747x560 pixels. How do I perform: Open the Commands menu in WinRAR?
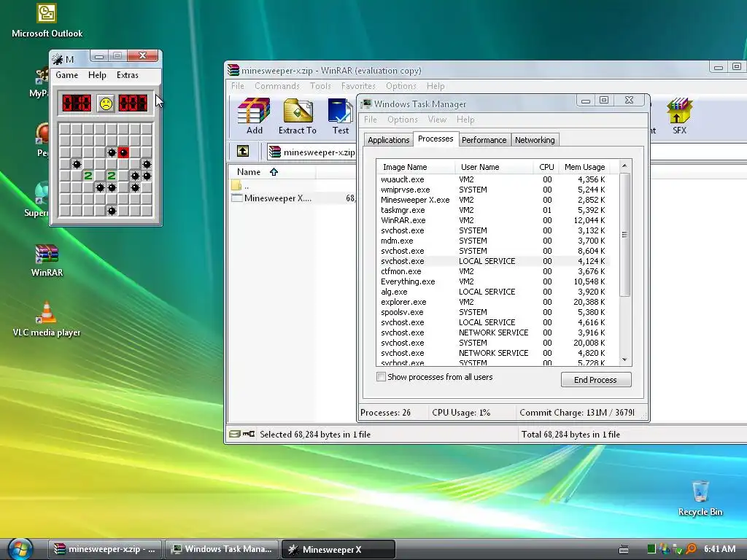coord(276,86)
